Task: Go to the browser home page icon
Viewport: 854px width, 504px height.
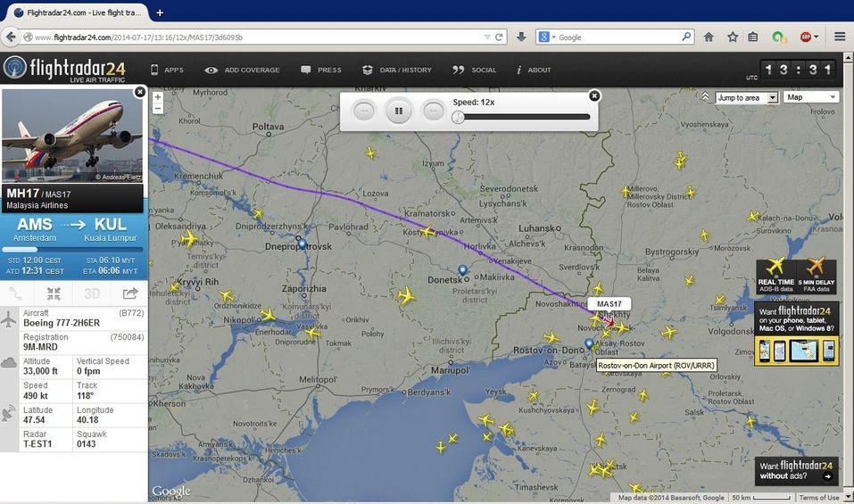Action: tap(709, 37)
